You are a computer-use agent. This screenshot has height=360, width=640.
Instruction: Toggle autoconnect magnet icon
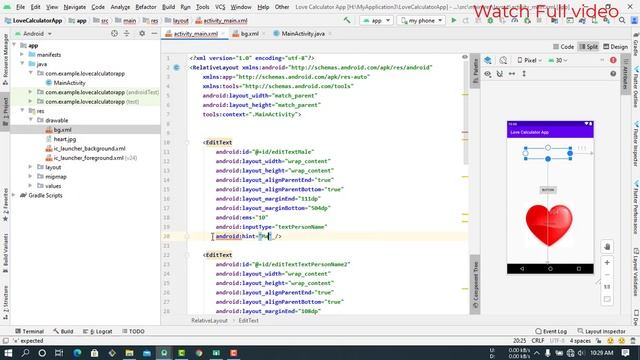click(x=500, y=74)
